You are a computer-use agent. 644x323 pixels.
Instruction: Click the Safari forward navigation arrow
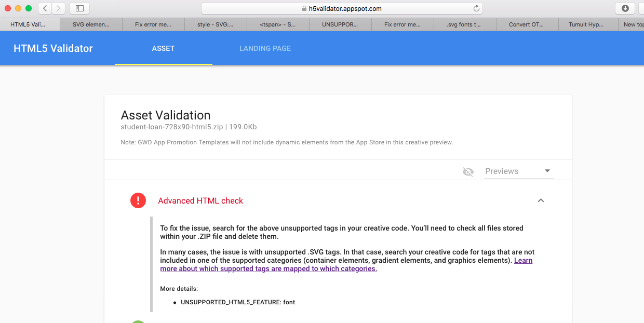pyautogui.click(x=59, y=8)
